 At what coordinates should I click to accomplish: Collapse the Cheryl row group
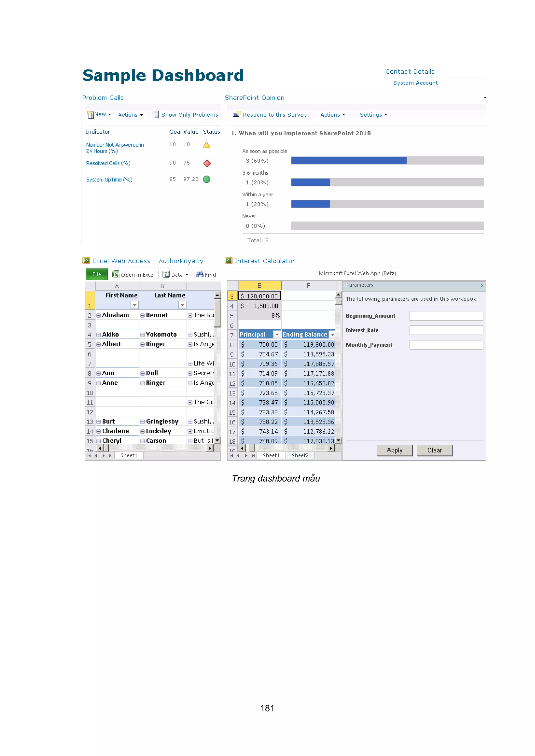98,441
